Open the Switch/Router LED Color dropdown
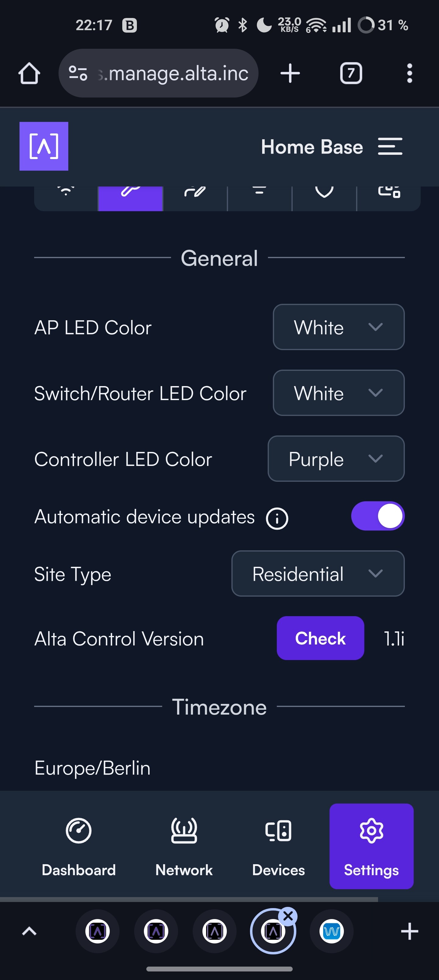This screenshot has height=980, width=439. [338, 393]
